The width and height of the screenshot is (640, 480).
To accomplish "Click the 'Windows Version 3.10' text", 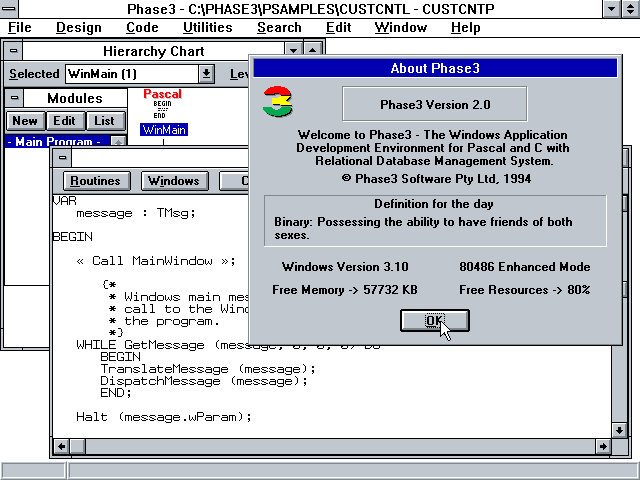I will tap(345, 267).
